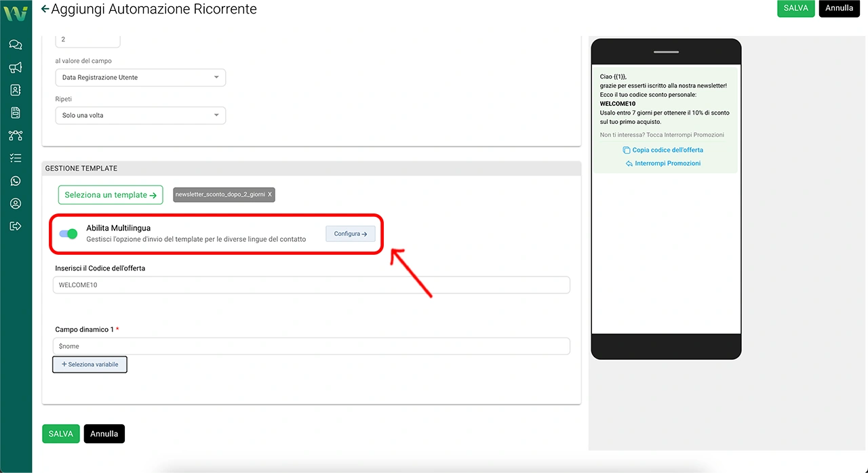Open the contacts address book icon
This screenshot has height=473, width=868.
[16, 90]
